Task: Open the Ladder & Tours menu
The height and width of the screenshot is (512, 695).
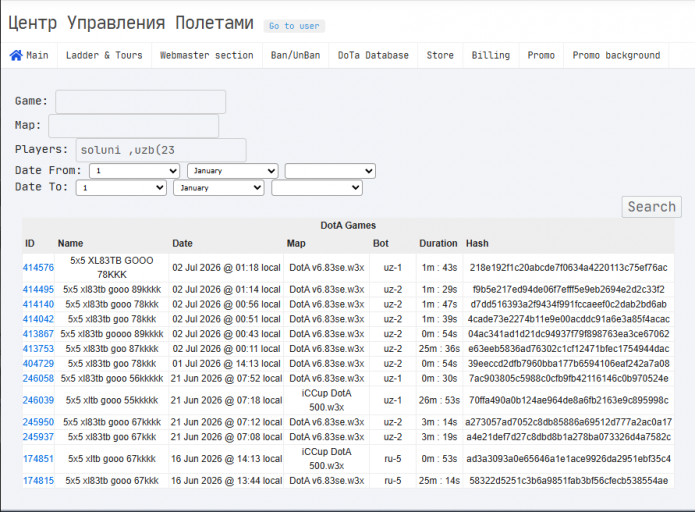Action: click(x=104, y=55)
